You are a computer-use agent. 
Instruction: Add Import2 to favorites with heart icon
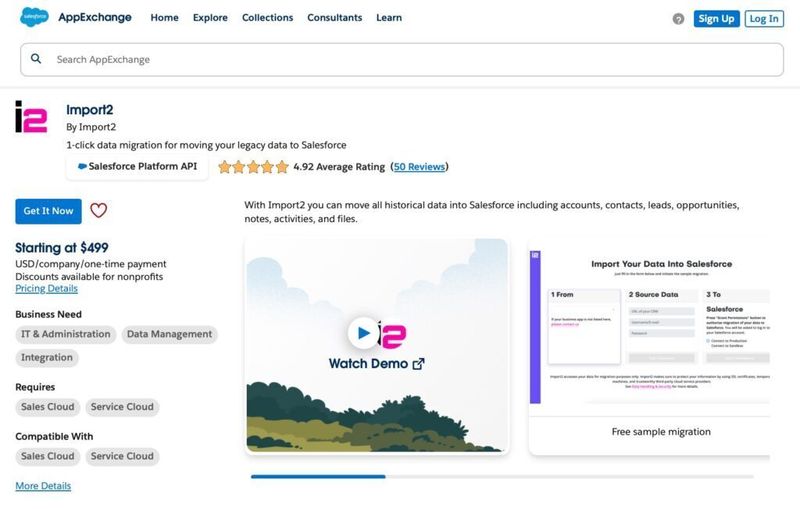pyautogui.click(x=98, y=210)
